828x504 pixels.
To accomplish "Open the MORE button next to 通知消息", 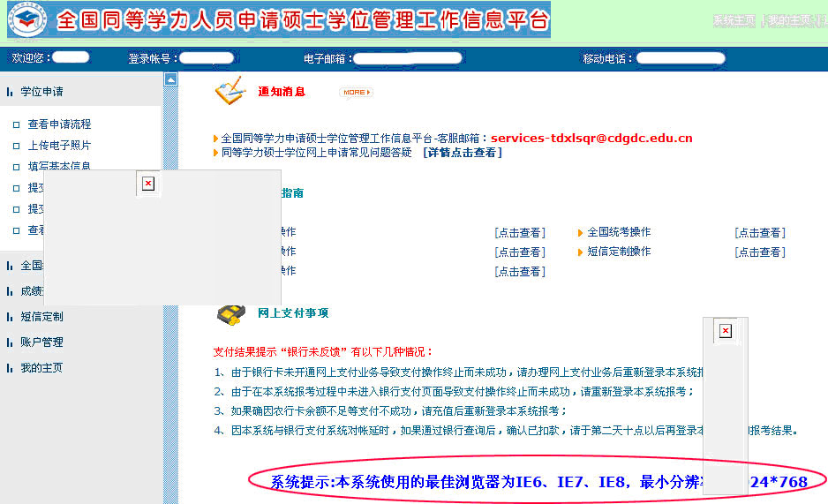I will click(356, 93).
